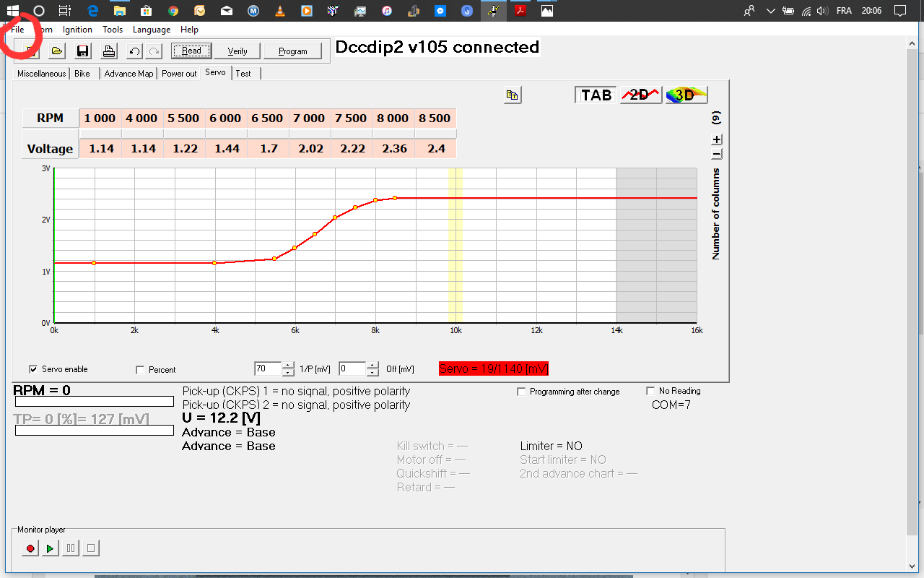Increase the 1/P [mV] value with up arrow

click(x=289, y=365)
